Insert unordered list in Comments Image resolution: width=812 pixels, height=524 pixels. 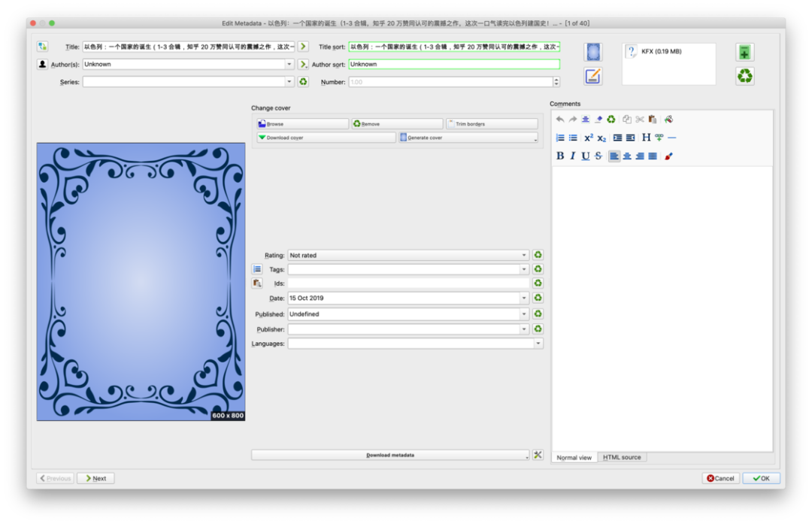coord(573,138)
